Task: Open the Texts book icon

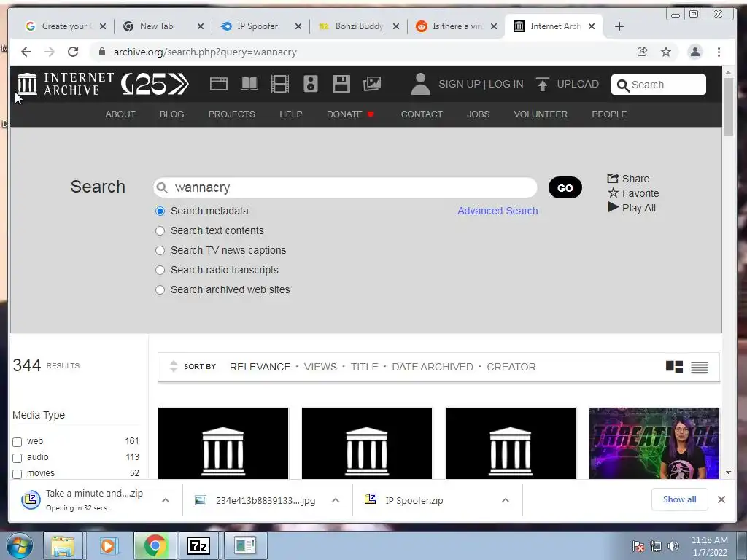Action: tap(249, 84)
